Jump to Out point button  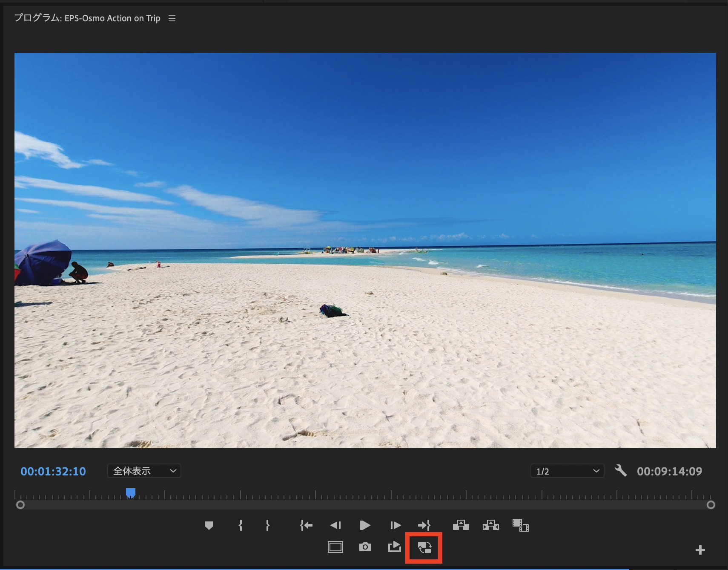point(424,525)
